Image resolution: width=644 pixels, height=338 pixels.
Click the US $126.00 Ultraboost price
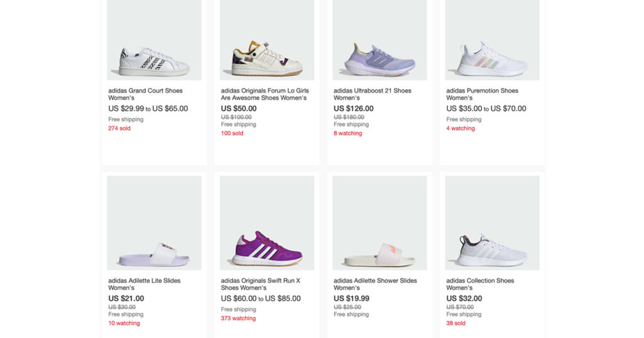coord(353,108)
